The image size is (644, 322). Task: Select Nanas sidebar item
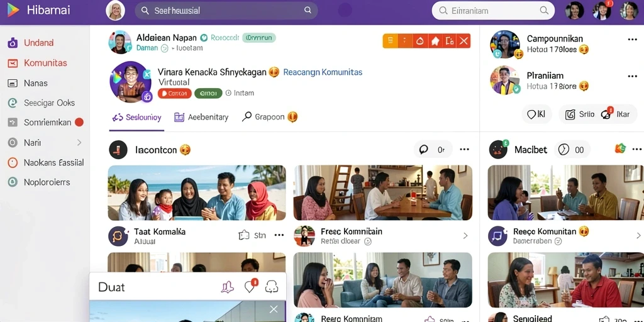(36, 83)
